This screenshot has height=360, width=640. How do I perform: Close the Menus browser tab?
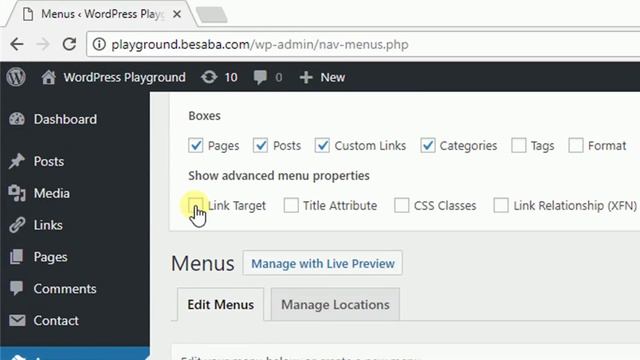tap(177, 14)
